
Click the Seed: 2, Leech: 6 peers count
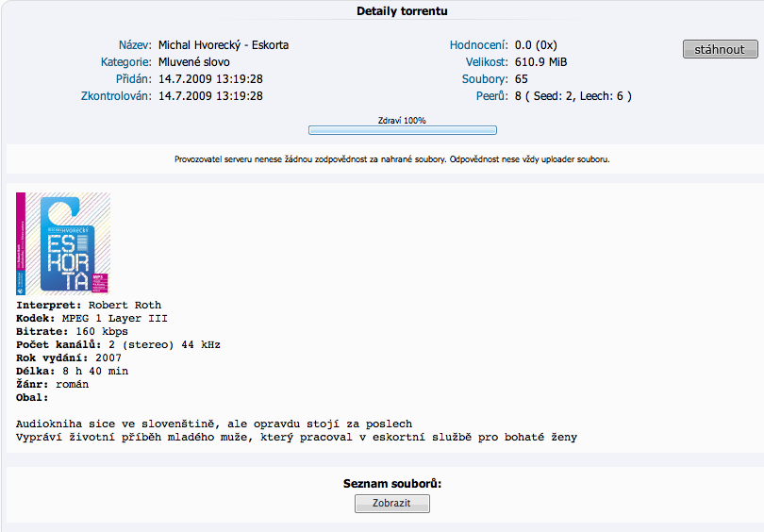(573, 96)
